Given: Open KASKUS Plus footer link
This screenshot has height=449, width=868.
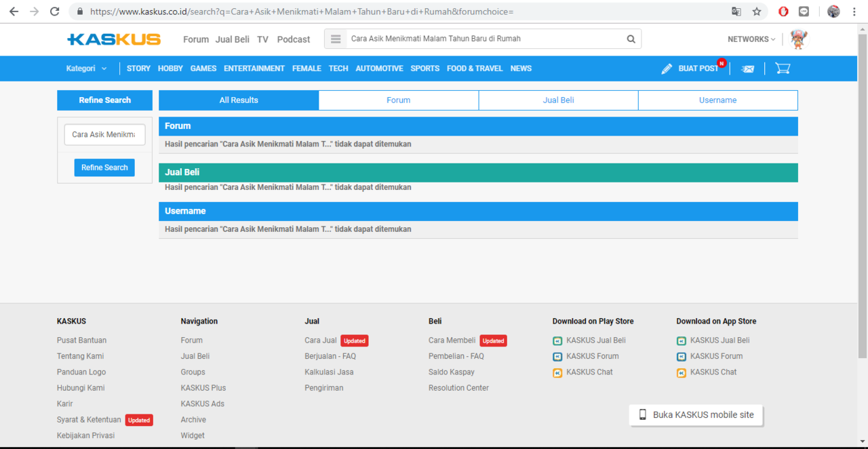Looking at the screenshot, I should (203, 388).
